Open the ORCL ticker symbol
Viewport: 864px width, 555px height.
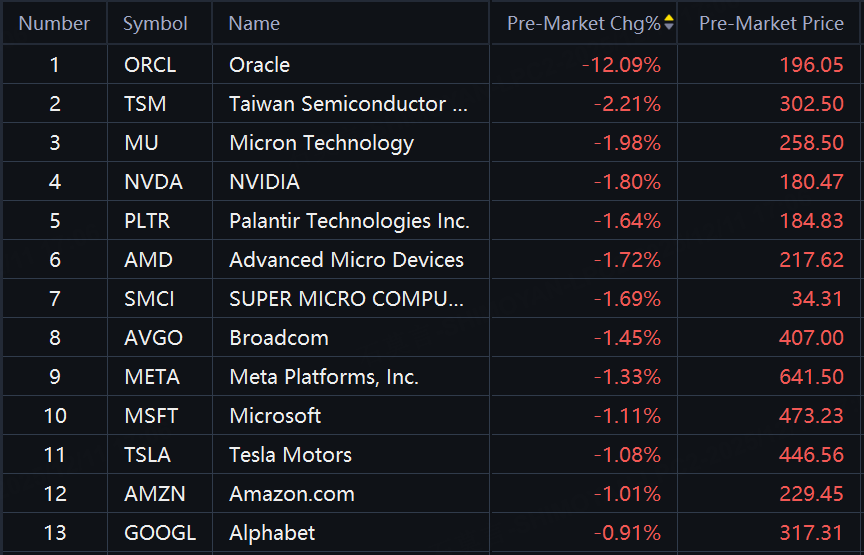point(150,65)
